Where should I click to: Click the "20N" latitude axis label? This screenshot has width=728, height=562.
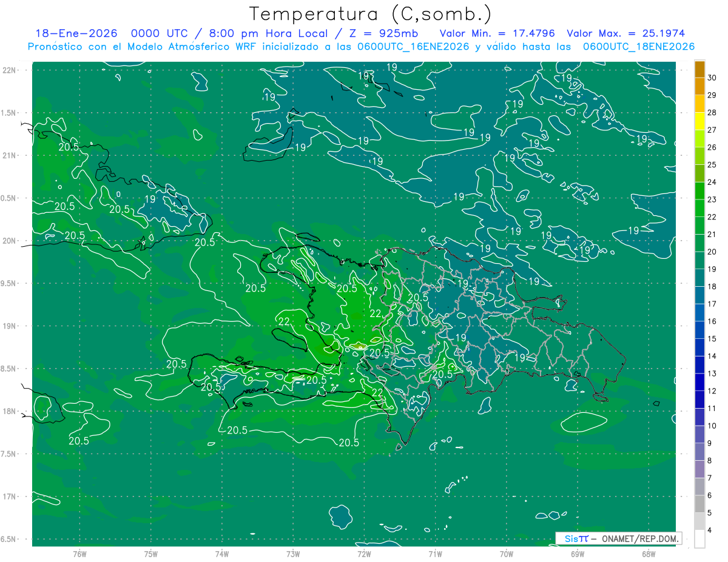[10, 241]
